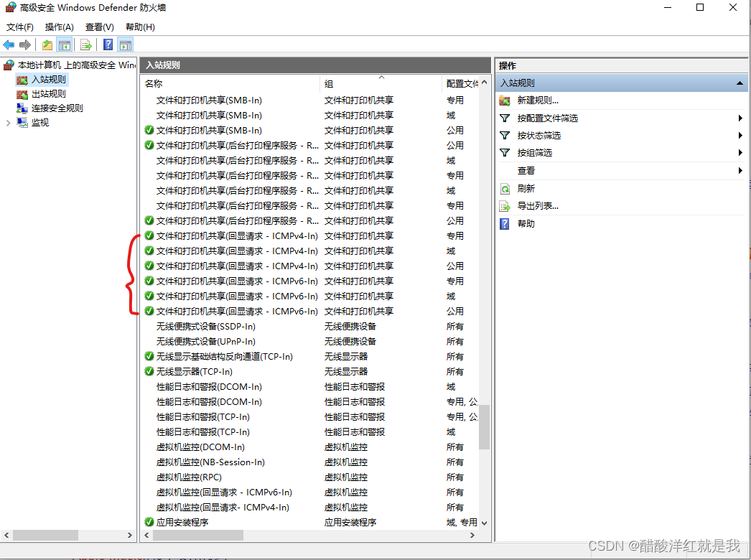This screenshot has height=560, width=751.
Task: Open 按配置文件筛选 submenu
Action: 621,118
